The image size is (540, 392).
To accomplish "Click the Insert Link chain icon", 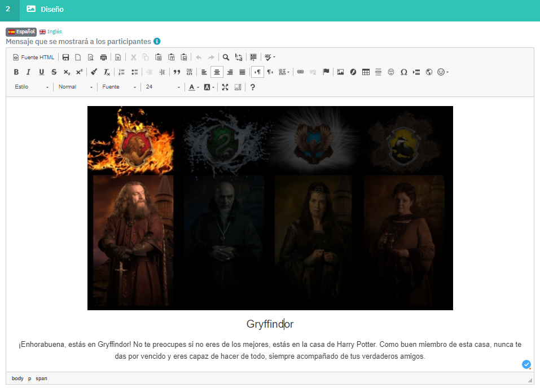I will (x=300, y=72).
